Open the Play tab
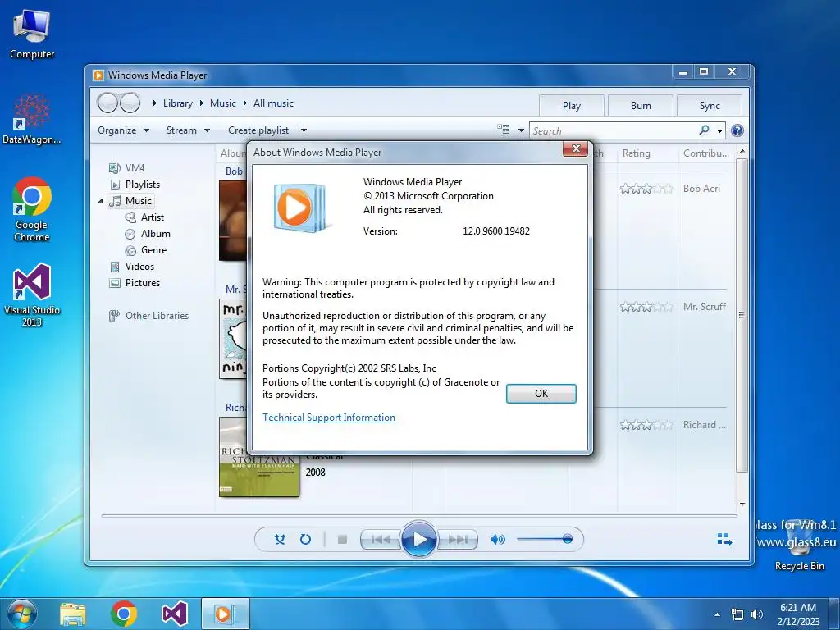Viewport: 840px width, 630px height. click(x=572, y=106)
